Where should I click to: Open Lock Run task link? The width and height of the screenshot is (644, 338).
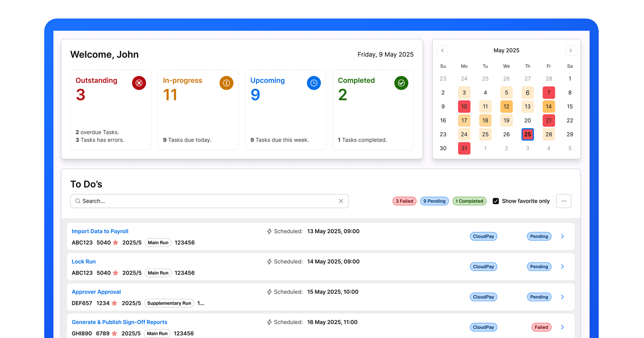83,261
